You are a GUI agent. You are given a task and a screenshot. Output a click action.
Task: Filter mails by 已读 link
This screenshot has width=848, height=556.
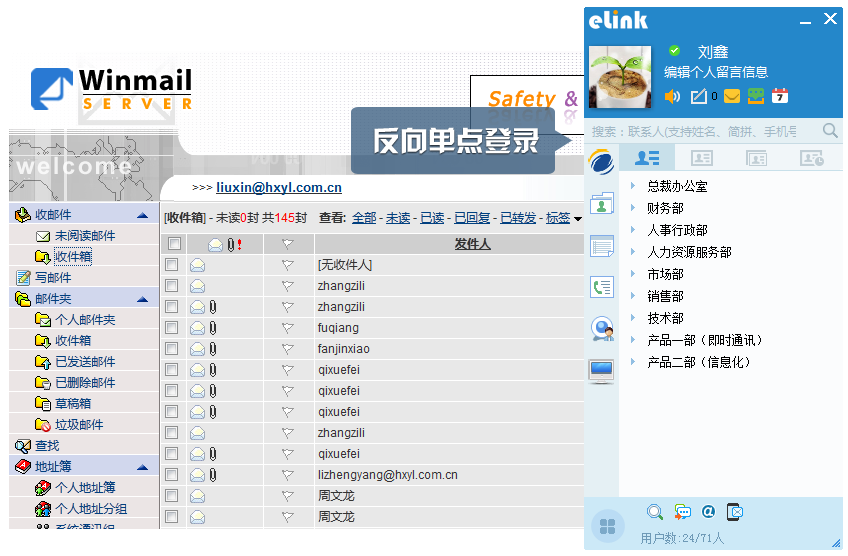click(432, 218)
